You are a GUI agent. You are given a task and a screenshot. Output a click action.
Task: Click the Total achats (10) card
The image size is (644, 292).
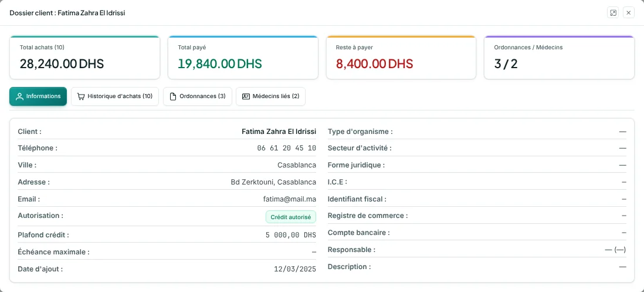(x=84, y=57)
